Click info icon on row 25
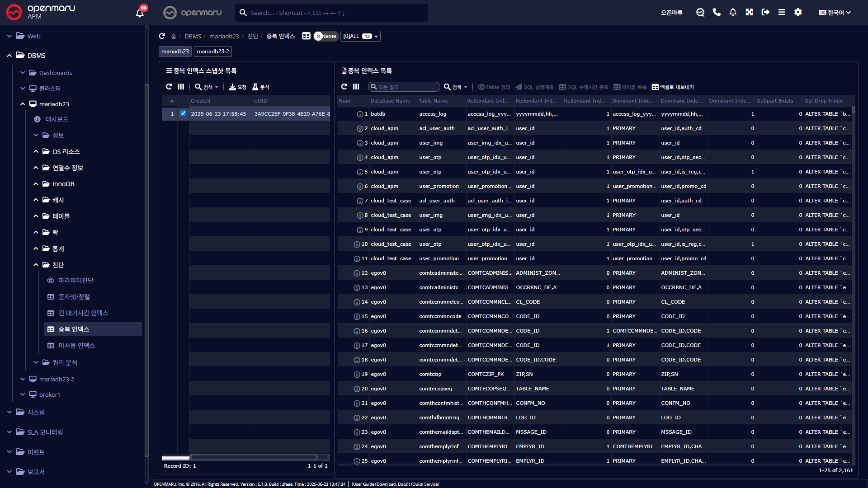The width and height of the screenshot is (868, 488). point(357,461)
